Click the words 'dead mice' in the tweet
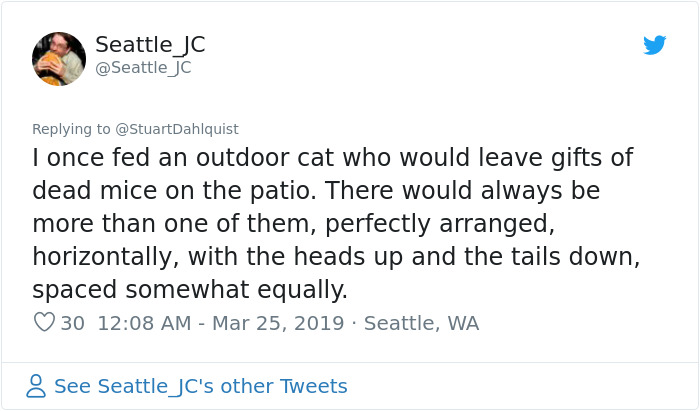This screenshot has width=700, height=411. pyautogui.click(x=95, y=191)
